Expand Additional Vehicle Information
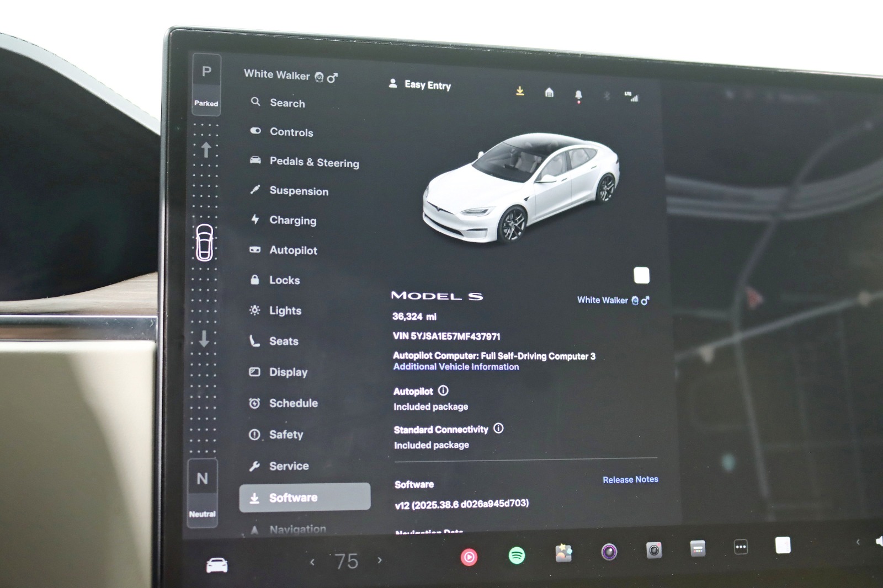The image size is (883, 588). pos(455,367)
